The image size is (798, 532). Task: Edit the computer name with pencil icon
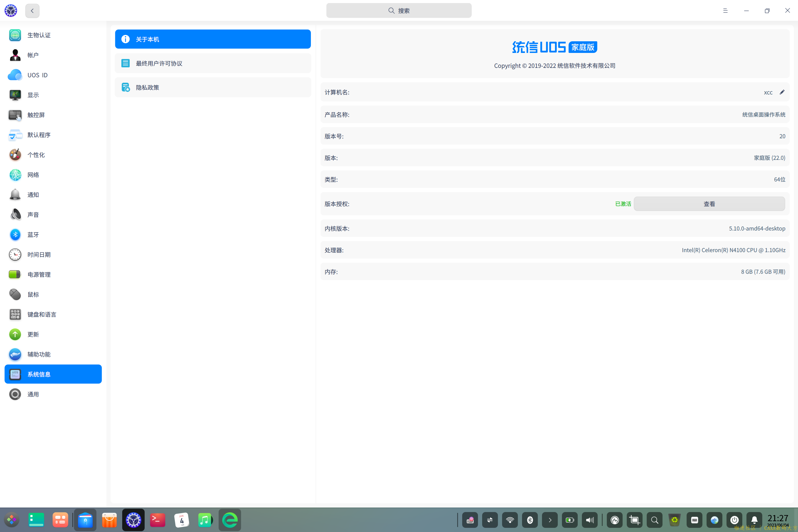tap(782, 92)
